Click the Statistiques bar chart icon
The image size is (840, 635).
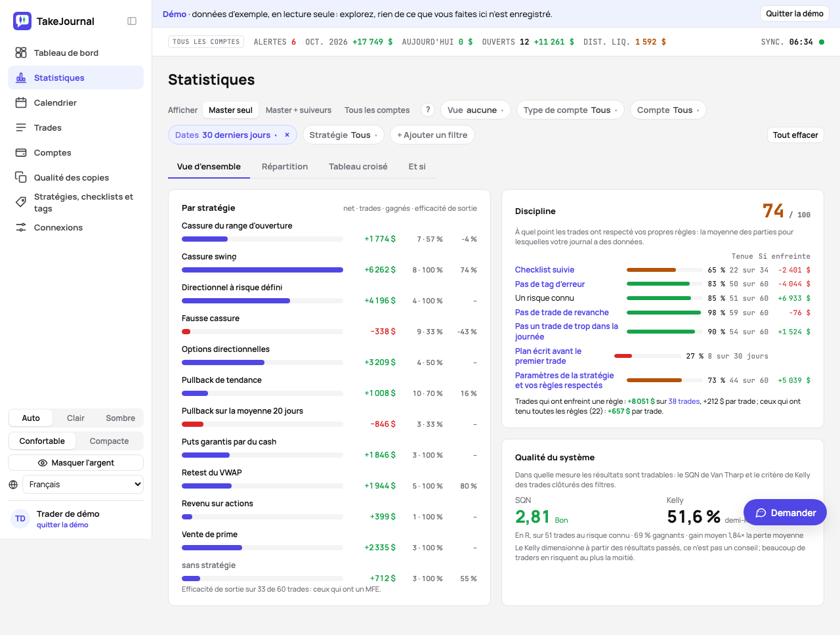(x=21, y=77)
